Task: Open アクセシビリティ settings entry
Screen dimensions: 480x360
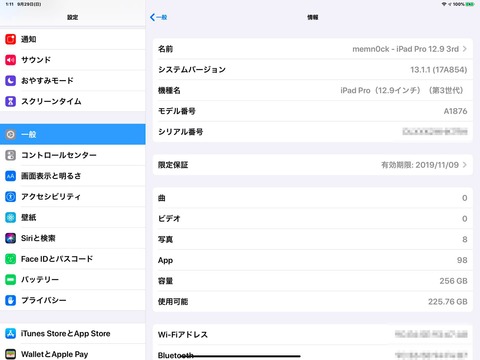Action: (73, 196)
